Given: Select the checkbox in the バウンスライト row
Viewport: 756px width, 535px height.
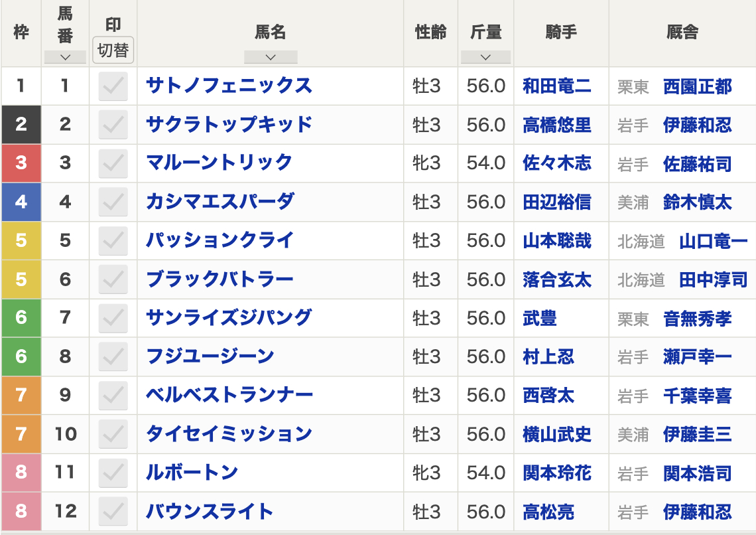Looking at the screenshot, I should (113, 511).
